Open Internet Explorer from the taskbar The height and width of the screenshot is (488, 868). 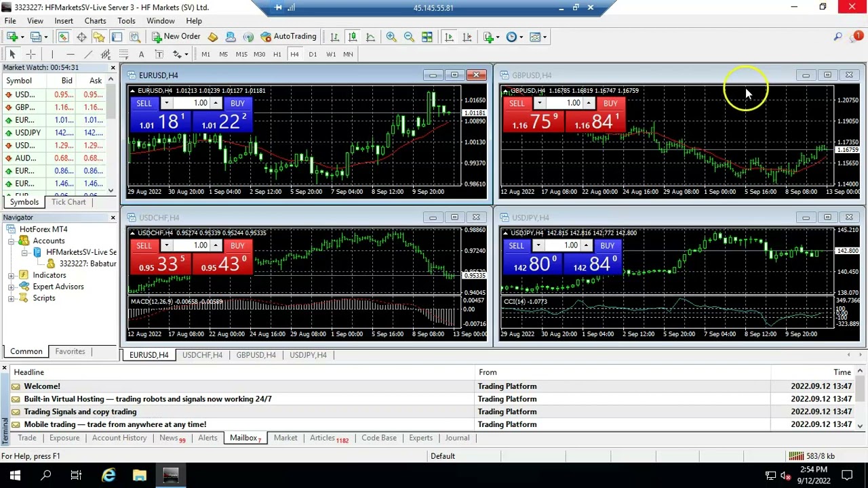click(108, 476)
